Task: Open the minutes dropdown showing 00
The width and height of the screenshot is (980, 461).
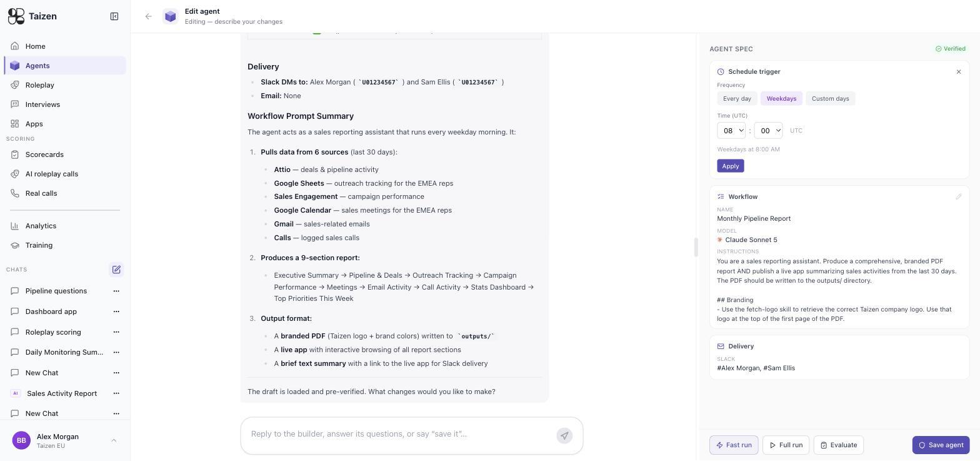Action: pos(768,131)
